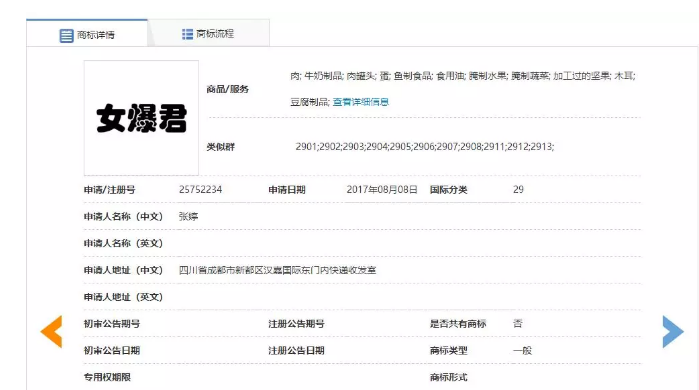Select the similar group codes starting 2901
This screenshot has width=699, height=390.
(x=425, y=147)
